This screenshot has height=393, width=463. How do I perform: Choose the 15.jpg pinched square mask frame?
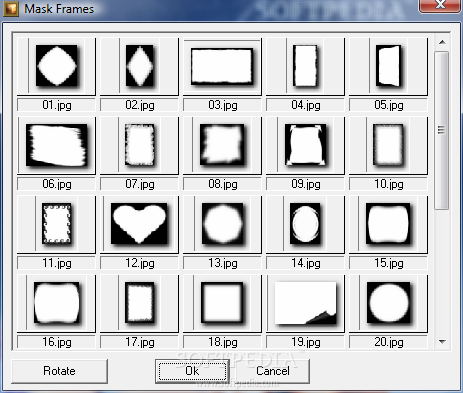pos(388,224)
